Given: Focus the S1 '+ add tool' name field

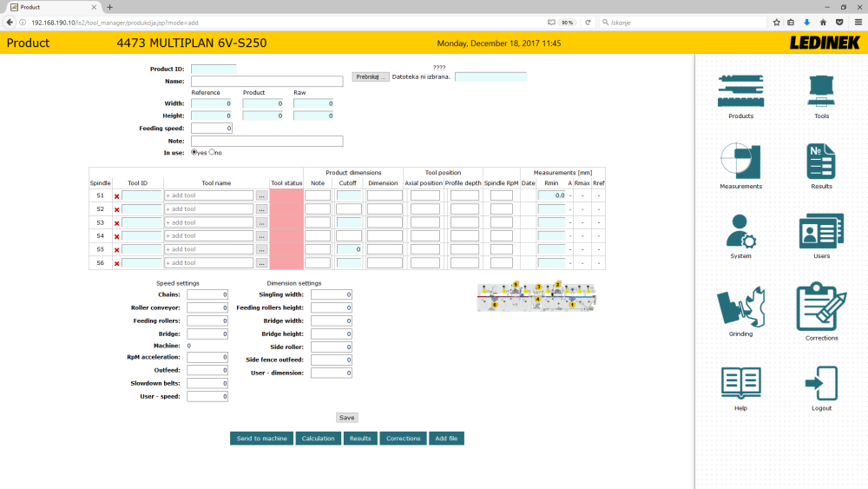Looking at the screenshot, I should click(x=208, y=195).
